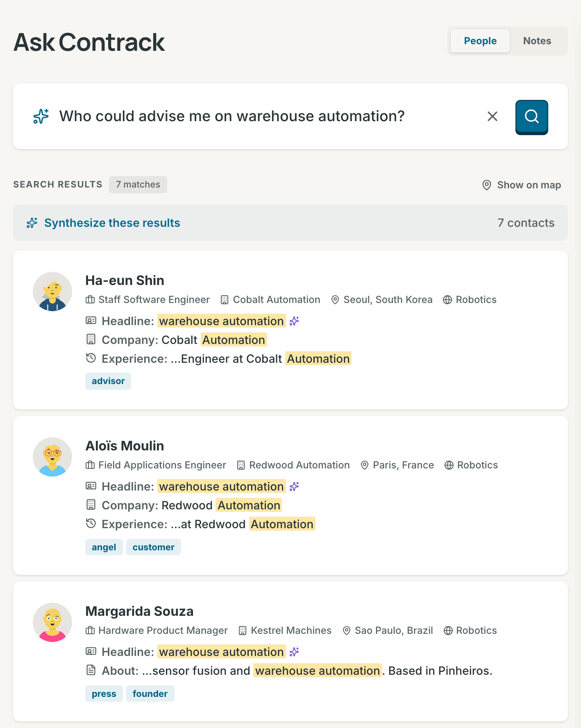
Task: Click the customer tag
Action: click(154, 547)
